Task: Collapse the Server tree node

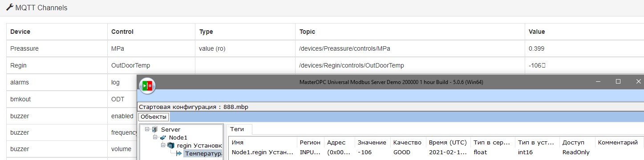Action: pyautogui.click(x=147, y=129)
